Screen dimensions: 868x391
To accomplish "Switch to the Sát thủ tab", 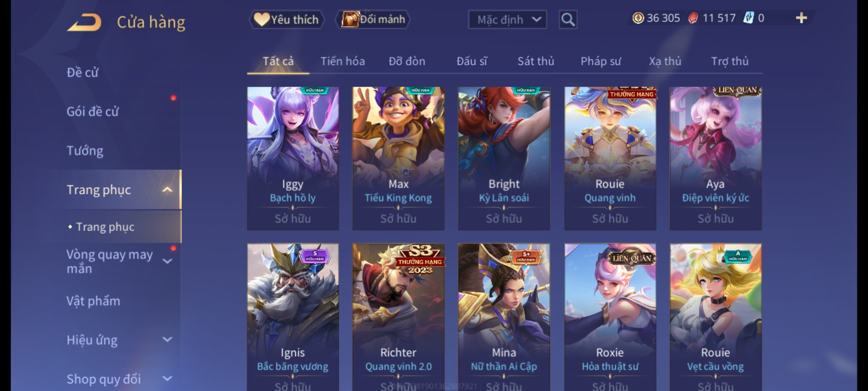I will 536,62.
